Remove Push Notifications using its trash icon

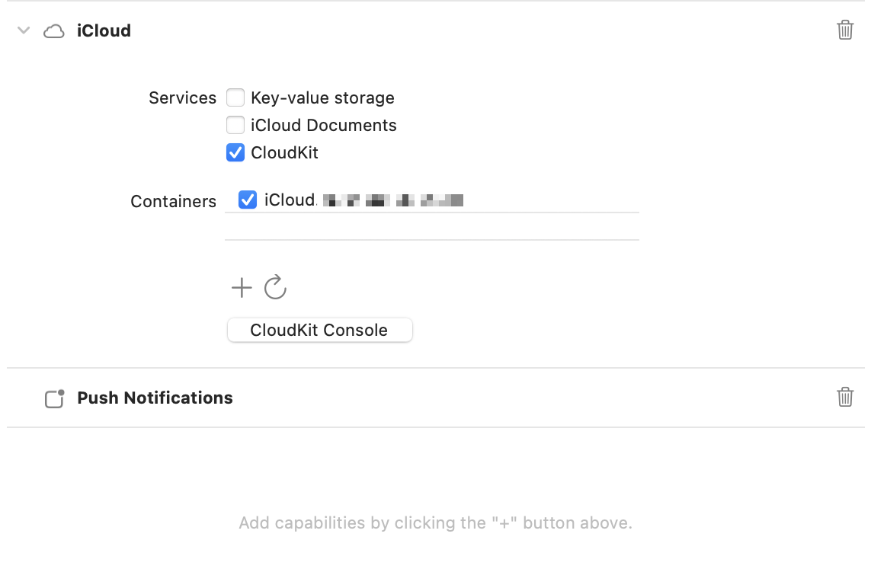[845, 398]
